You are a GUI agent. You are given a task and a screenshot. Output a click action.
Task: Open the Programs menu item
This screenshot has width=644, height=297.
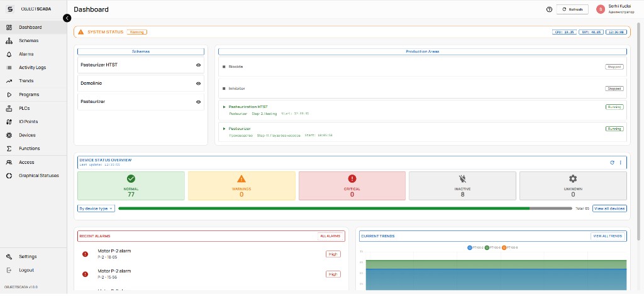click(x=34, y=95)
